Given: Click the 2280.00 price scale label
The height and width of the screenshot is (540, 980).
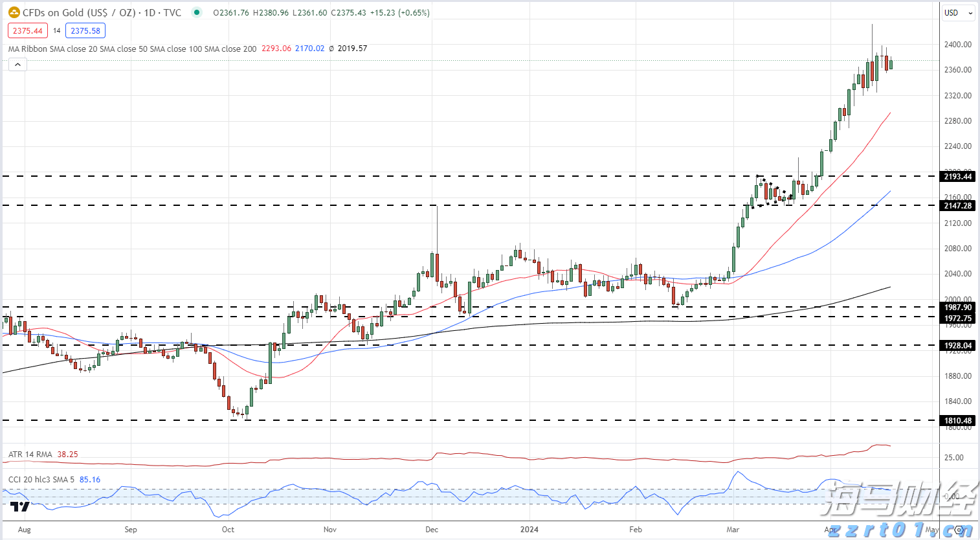Looking at the screenshot, I should pyautogui.click(x=958, y=121).
